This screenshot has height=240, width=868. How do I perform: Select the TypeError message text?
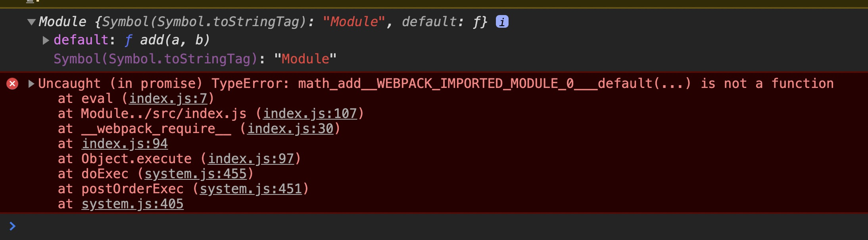[436, 83]
